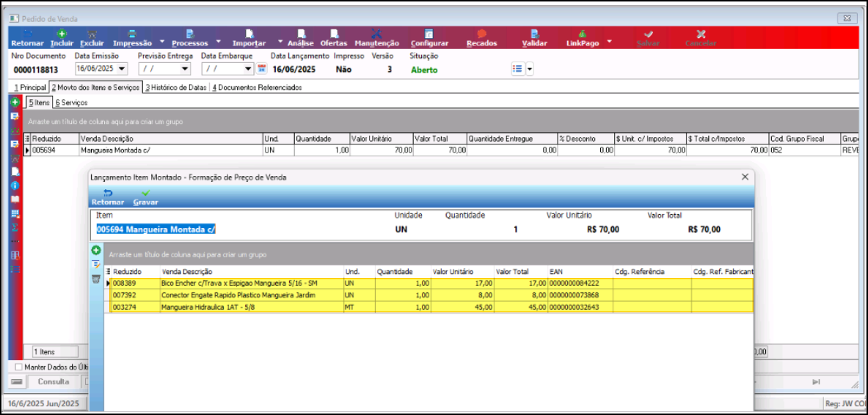Screen dimensions: 868x415
Task: Click EAN value 0000000084222
Action: coord(574,283)
